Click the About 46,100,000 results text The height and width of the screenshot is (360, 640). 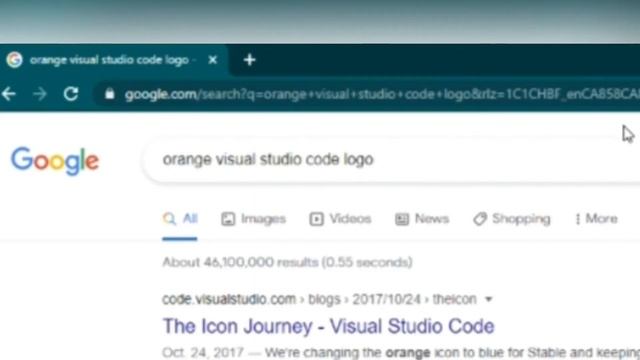tap(287, 262)
